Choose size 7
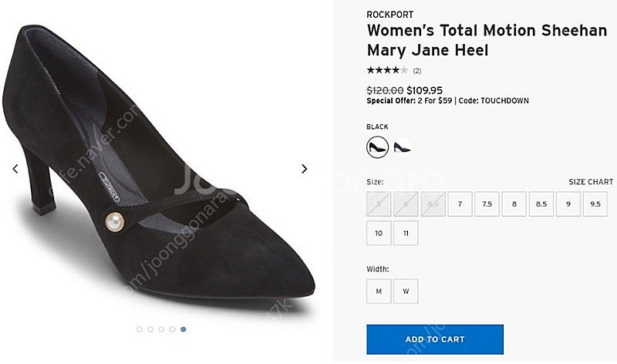617x364 pixels. (x=460, y=204)
